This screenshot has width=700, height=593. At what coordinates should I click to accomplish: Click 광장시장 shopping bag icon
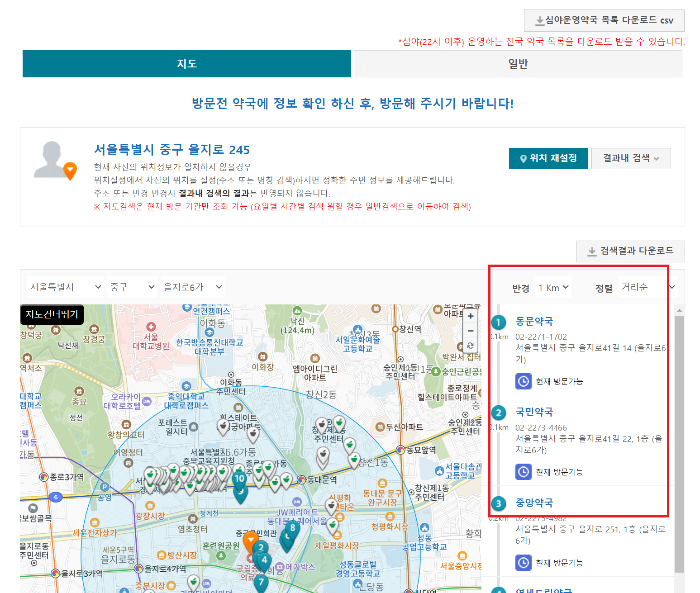150,506
